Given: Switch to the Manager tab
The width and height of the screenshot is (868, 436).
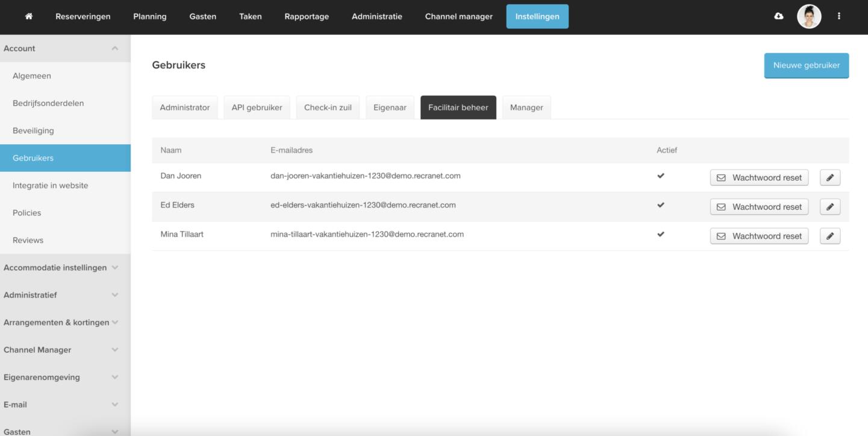Looking at the screenshot, I should [x=526, y=107].
